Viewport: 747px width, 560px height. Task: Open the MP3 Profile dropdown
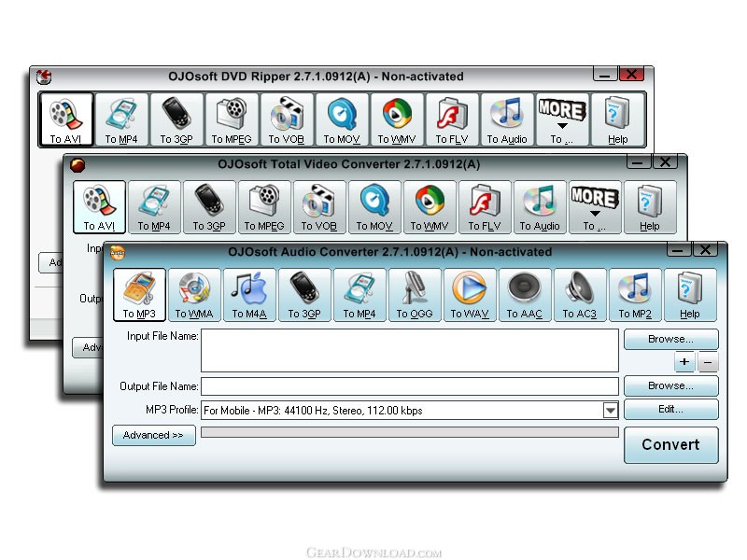pos(611,411)
